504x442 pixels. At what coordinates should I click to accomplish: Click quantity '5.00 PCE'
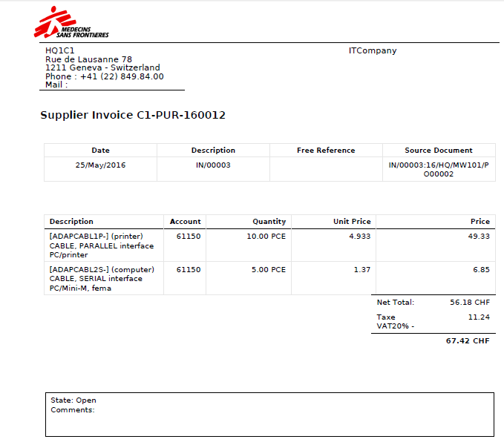(x=269, y=270)
